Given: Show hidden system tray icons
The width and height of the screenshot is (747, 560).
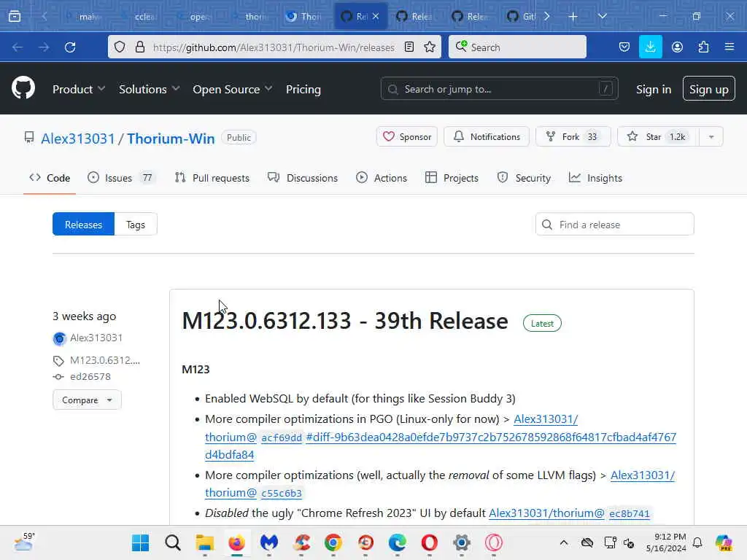Looking at the screenshot, I should [x=564, y=542].
